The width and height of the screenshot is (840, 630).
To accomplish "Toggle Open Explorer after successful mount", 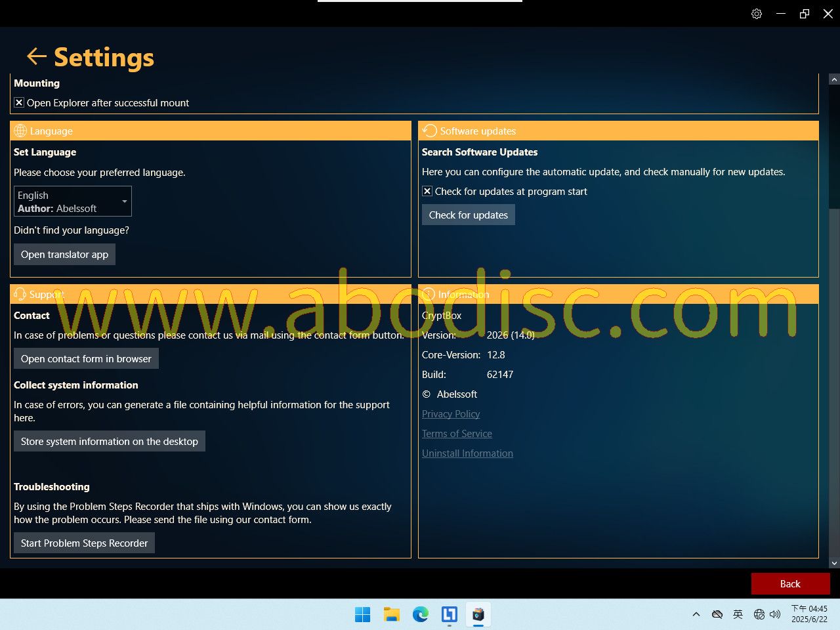I will (19, 102).
